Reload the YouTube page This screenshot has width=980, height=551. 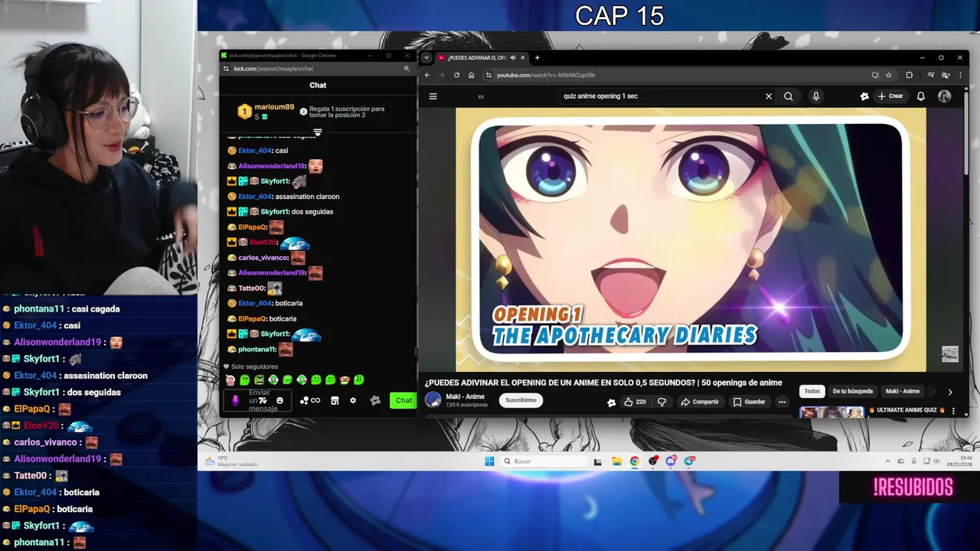point(456,75)
